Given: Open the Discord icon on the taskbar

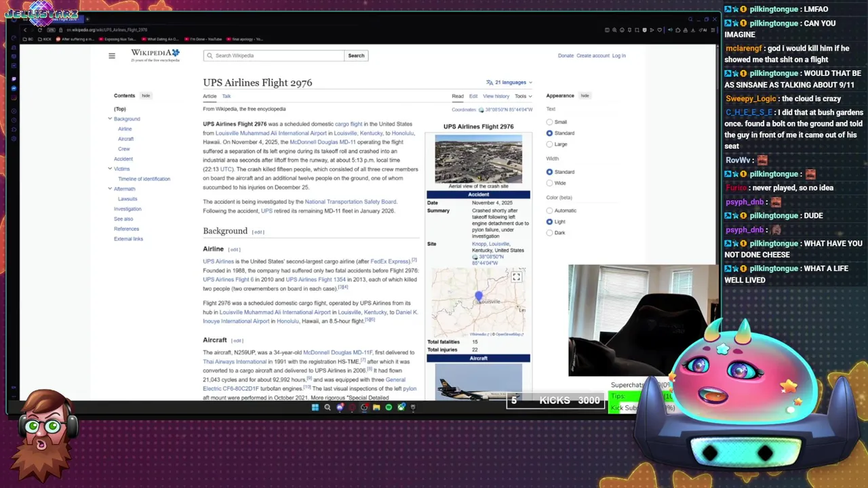Looking at the screenshot, I should pyautogui.click(x=340, y=407).
